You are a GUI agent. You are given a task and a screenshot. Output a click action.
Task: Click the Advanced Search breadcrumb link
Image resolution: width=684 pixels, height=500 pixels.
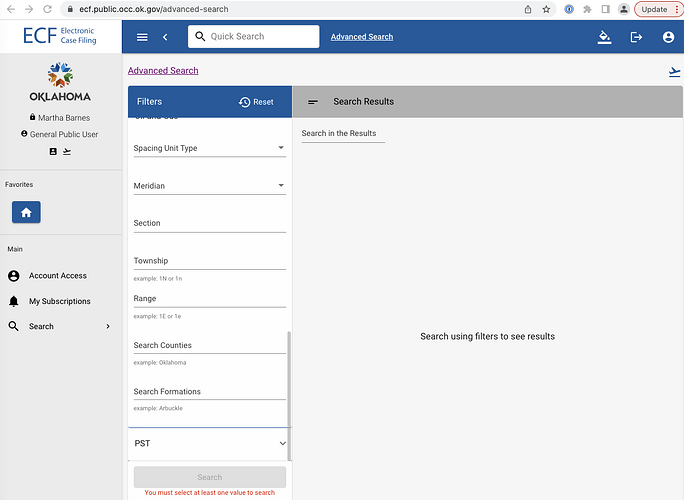click(x=163, y=71)
